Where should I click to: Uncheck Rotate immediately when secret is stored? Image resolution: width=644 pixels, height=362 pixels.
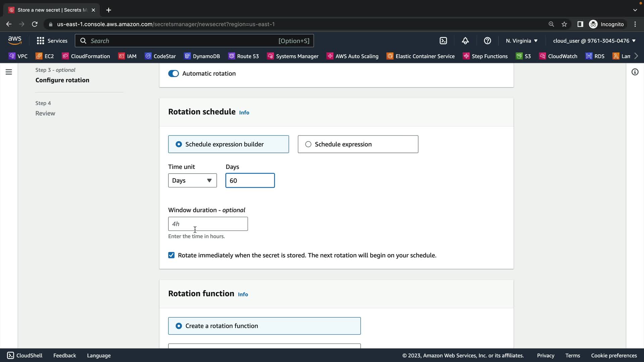[171, 255]
